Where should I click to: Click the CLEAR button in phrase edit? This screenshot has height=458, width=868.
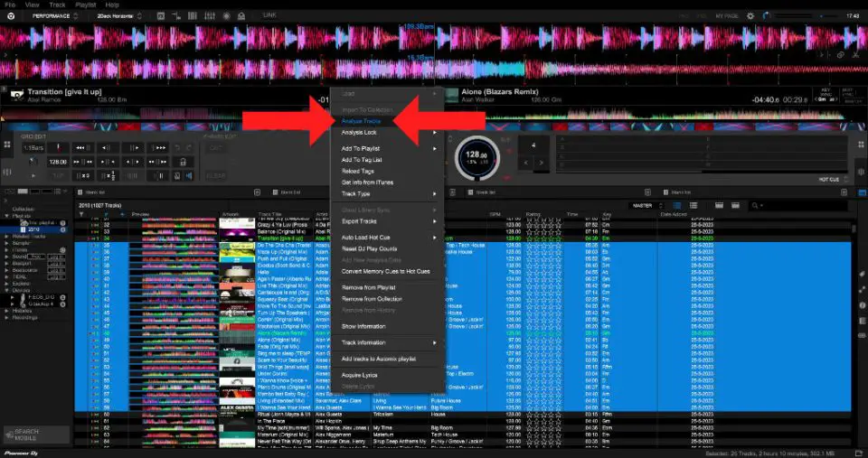point(215,176)
